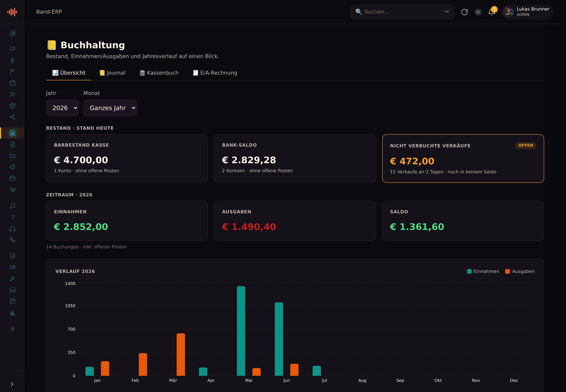Open the E/A-Rechnung tab
Viewport: 566px width, 392px height.
[215, 73]
